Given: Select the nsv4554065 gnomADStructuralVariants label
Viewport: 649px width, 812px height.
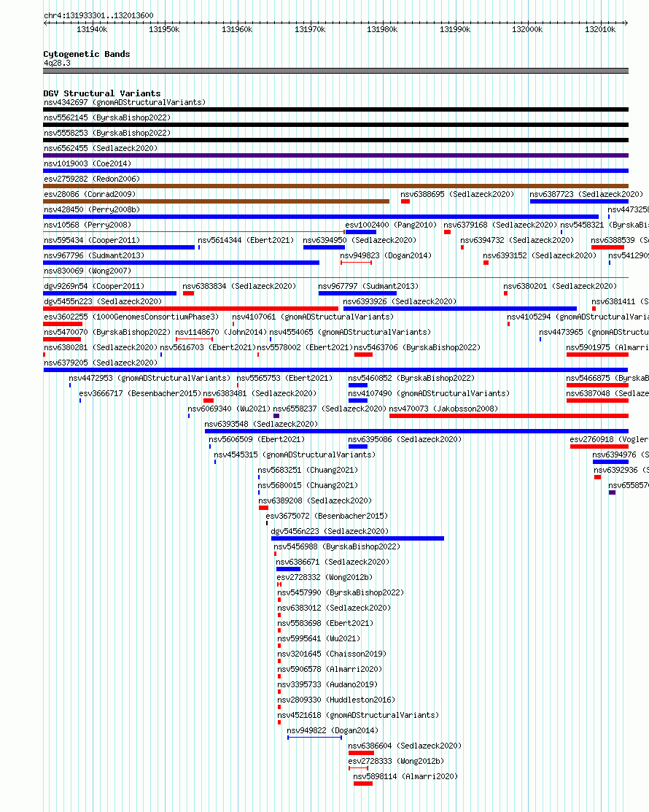Looking at the screenshot, I should click(350, 332).
